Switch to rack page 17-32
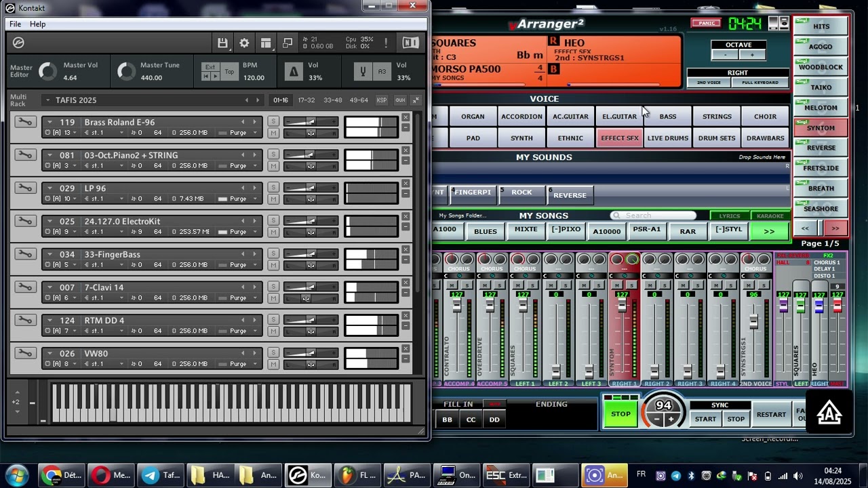Image resolution: width=868 pixels, height=488 pixels. 307,100
